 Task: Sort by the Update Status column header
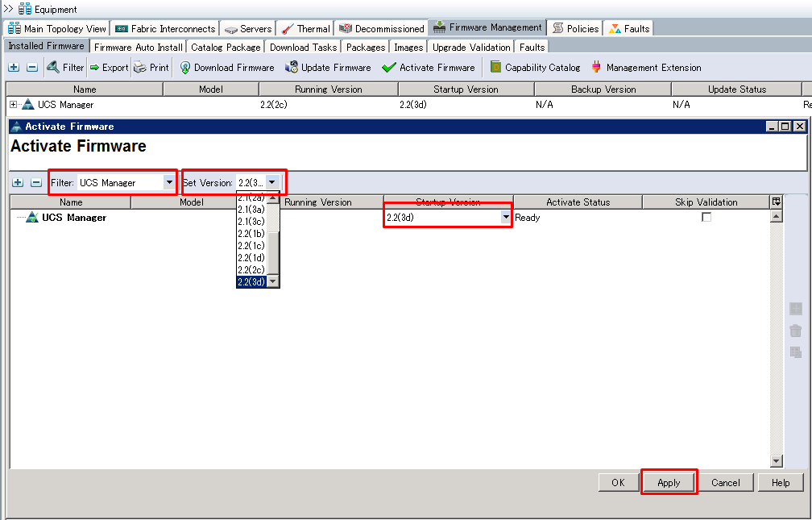pos(737,89)
